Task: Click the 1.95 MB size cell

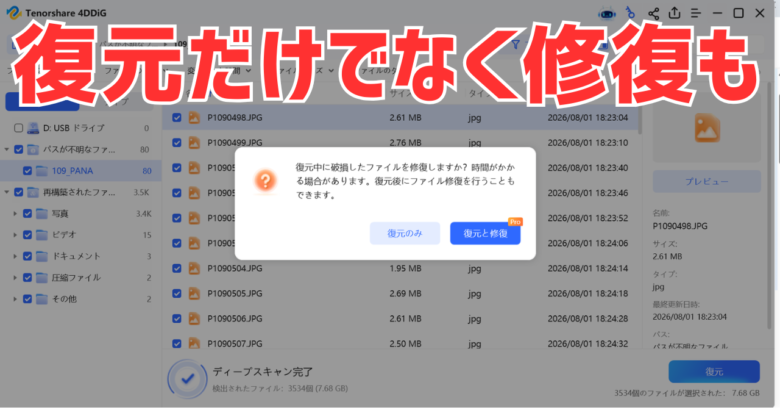Action: coord(405,268)
